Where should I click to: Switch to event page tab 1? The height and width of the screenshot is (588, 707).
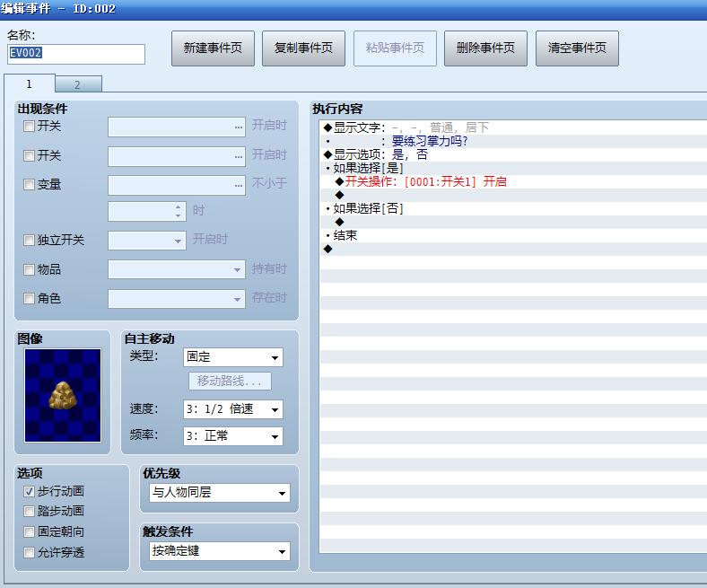coord(30,83)
